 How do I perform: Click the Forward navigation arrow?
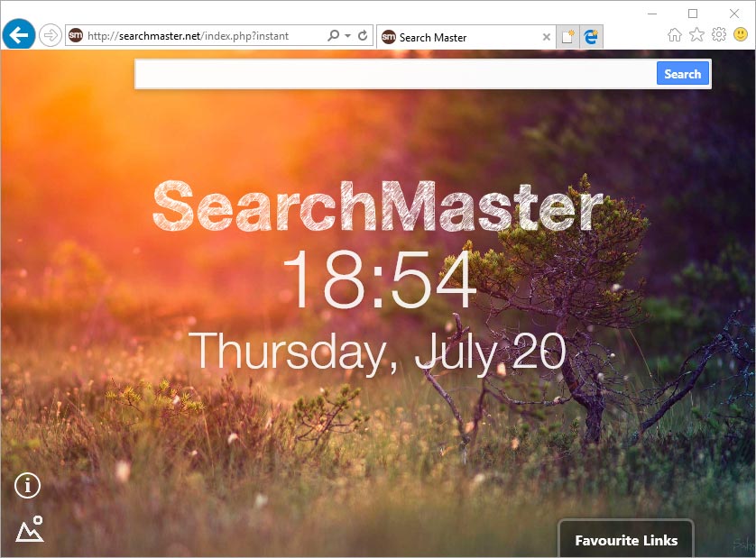coord(51,36)
